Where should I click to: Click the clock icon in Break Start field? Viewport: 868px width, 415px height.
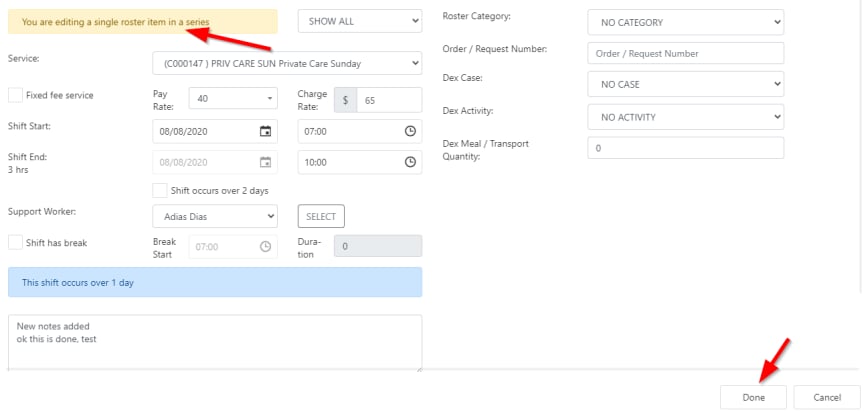tap(266, 247)
